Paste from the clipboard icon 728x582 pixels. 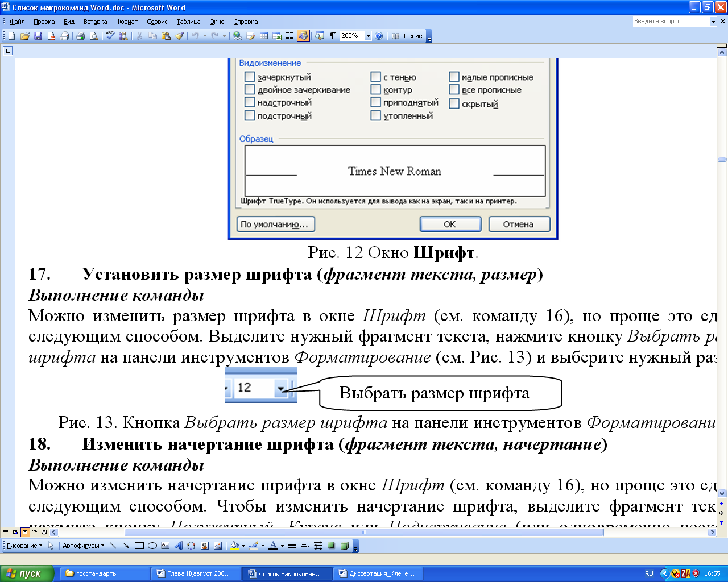166,36
